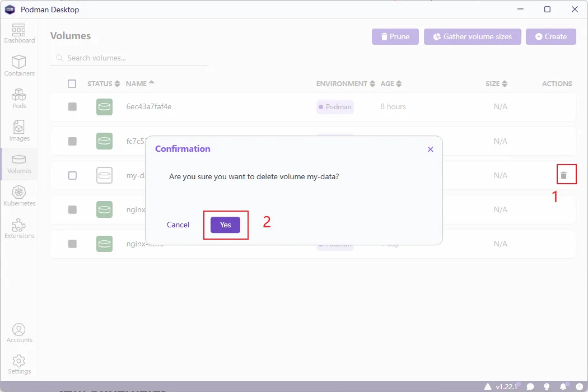
Task: Open the Accounts section
Action: click(19, 333)
